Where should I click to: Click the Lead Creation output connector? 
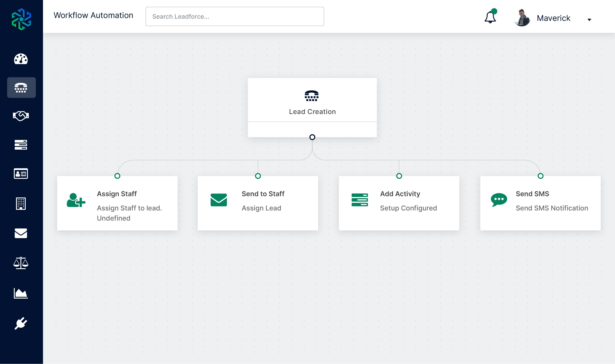[x=312, y=137]
